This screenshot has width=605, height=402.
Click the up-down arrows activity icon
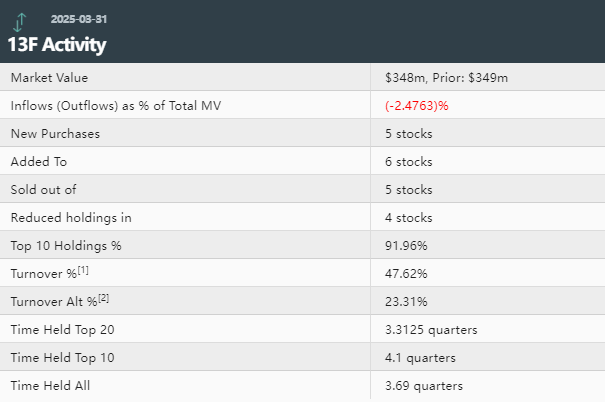(20, 21)
